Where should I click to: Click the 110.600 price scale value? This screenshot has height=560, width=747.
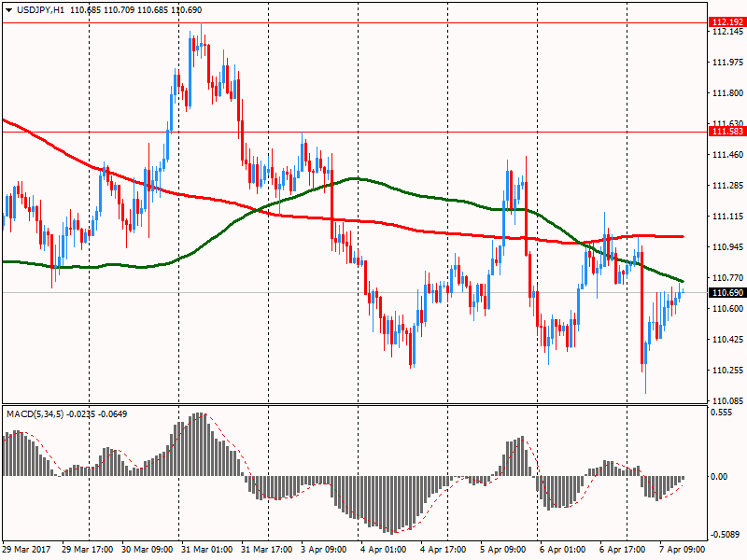click(727, 309)
